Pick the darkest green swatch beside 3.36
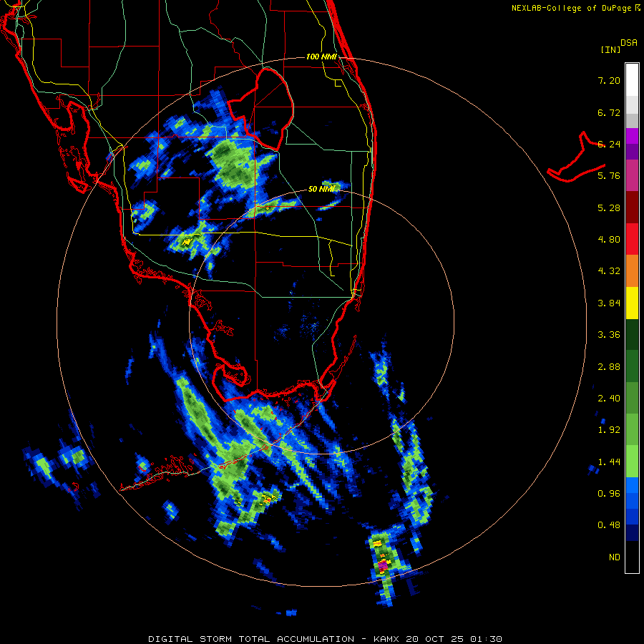Viewport: 644px width, 644px height. click(x=632, y=334)
